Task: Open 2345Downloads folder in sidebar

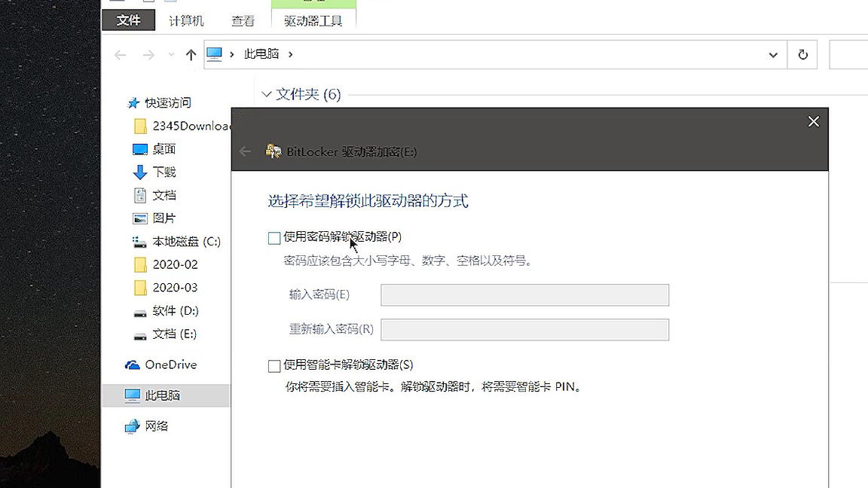Action: point(191,127)
